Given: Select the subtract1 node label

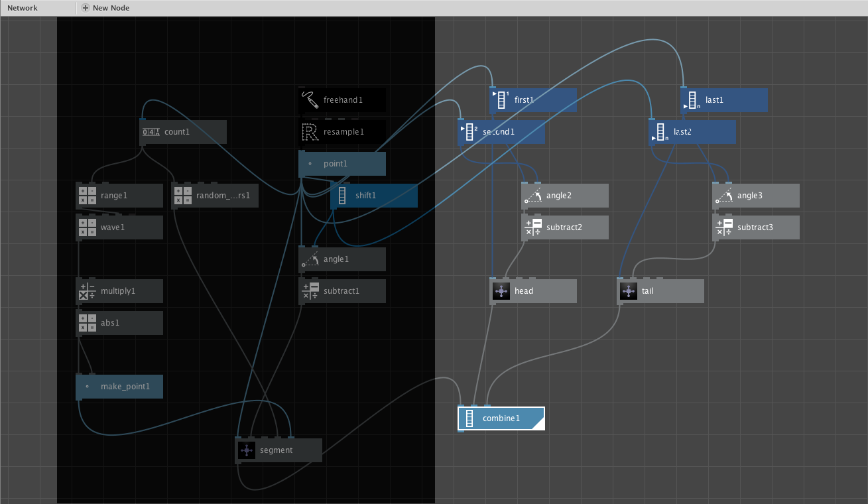Looking at the screenshot, I should tap(341, 291).
